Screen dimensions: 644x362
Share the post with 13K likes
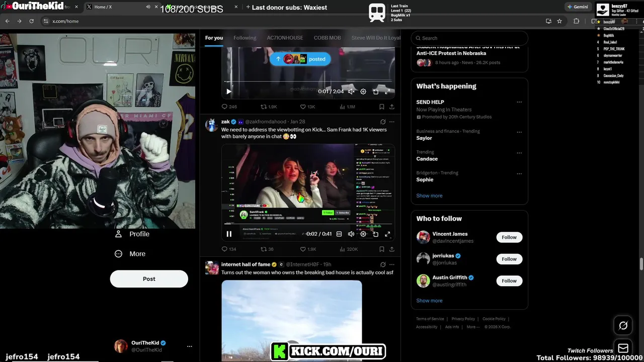point(392,107)
